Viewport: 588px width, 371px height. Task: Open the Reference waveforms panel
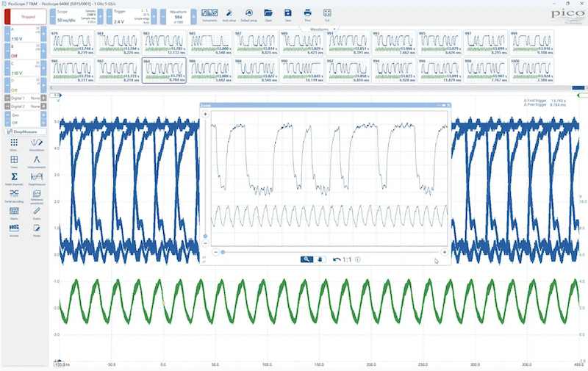pos(37,195)
